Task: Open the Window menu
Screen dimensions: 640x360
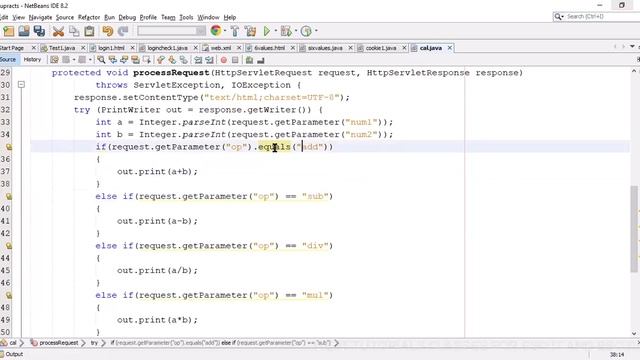Action: 208,17
